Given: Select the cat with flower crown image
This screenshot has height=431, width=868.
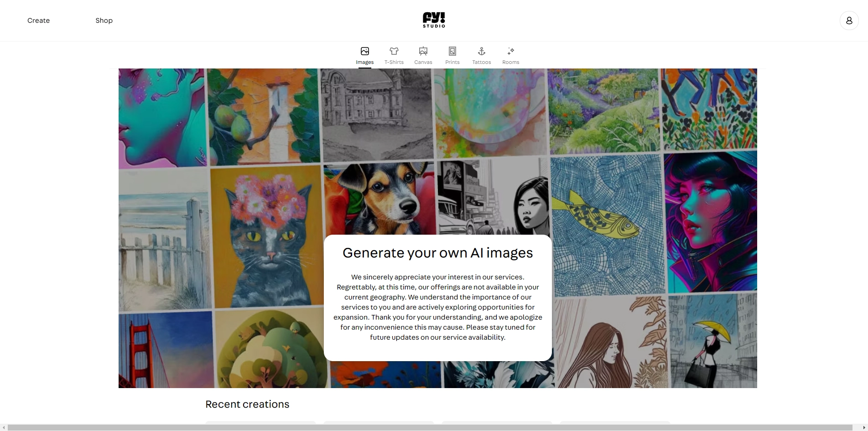Looking at the screenshot, I should (266, 237).
